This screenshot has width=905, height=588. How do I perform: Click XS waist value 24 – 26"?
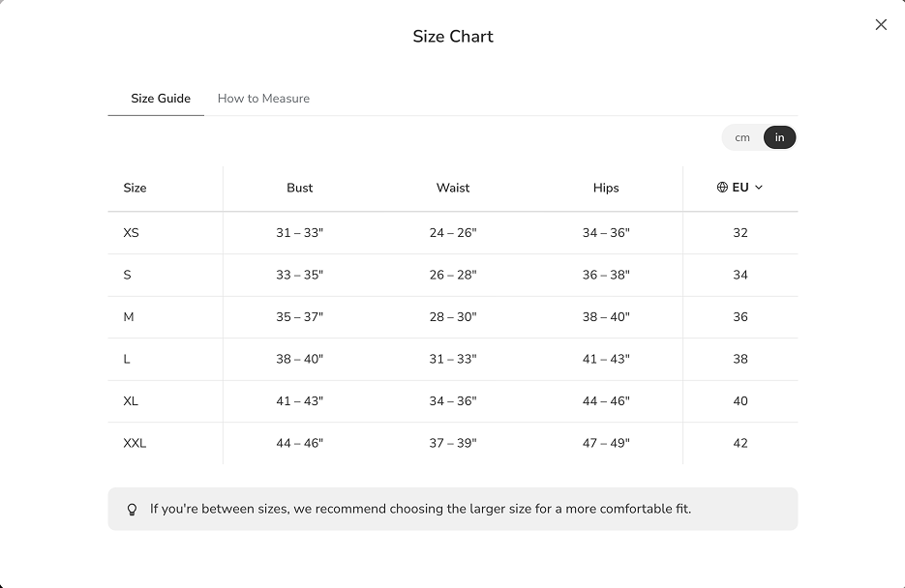coord(453,233)
